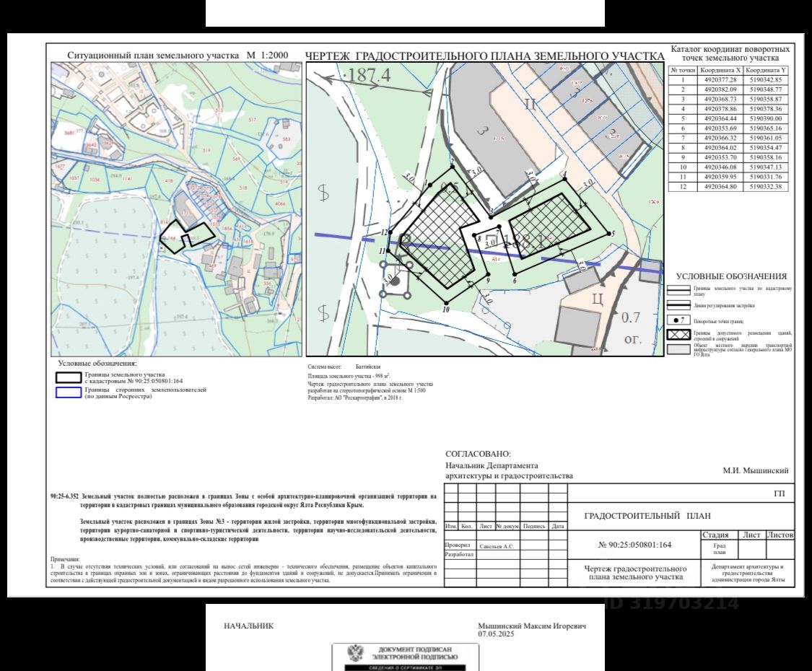
Task: Click the building regulation line legend symbol
Action: click(x=678, y=305)
